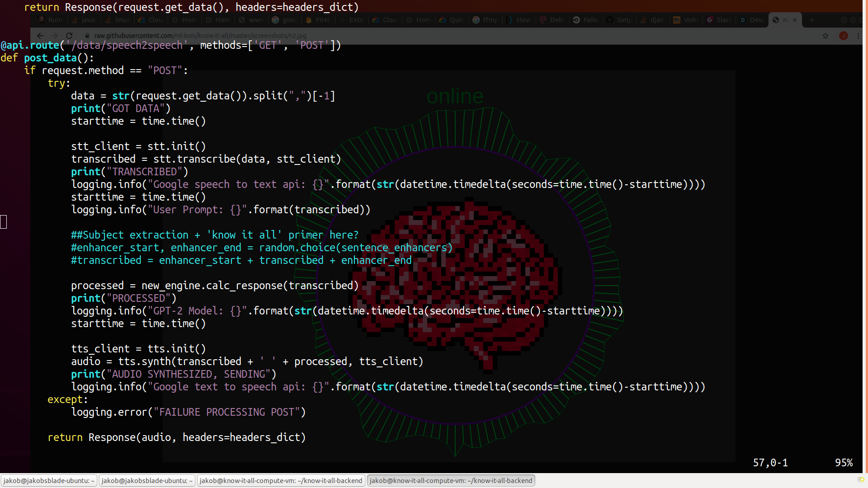
Task: Switch to the Firebase browser tab
Action: (319, 20)
